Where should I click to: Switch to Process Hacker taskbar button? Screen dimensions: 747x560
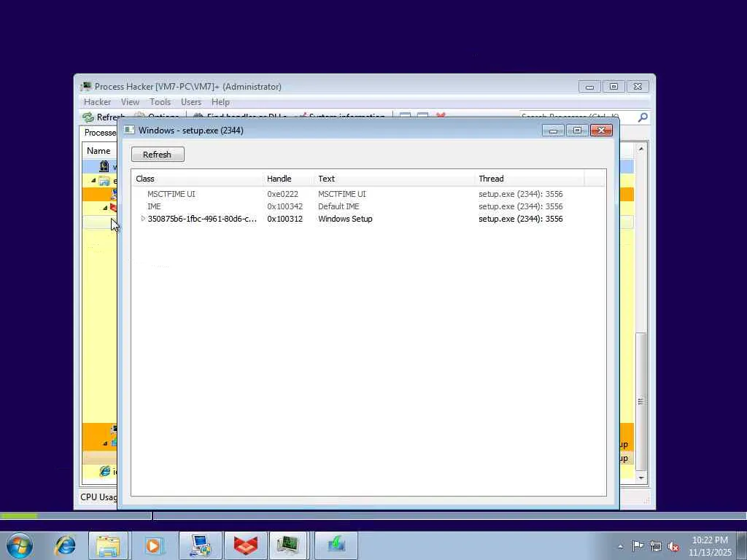pos(290,545)
